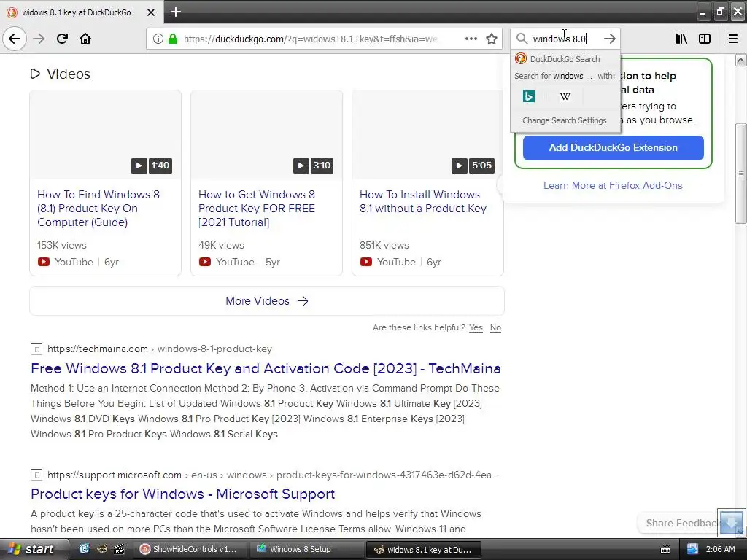Open page actions three-dot menu
Screen dimensions: 747x560
(471, 39)
